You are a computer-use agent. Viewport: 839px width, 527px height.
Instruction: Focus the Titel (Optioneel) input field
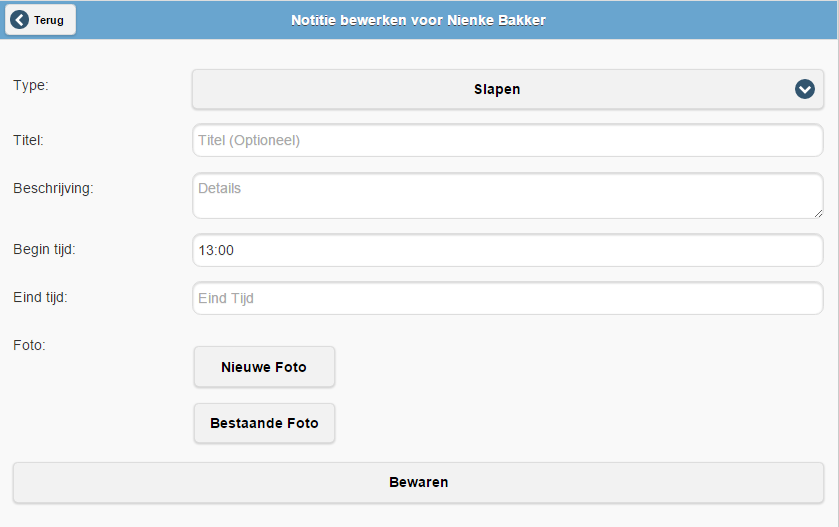coord(507,141)
